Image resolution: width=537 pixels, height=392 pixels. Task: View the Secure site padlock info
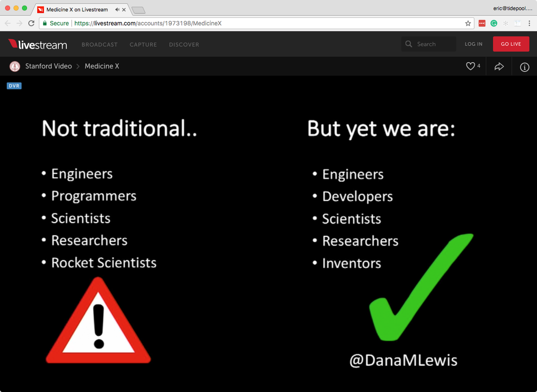[55, 23]
